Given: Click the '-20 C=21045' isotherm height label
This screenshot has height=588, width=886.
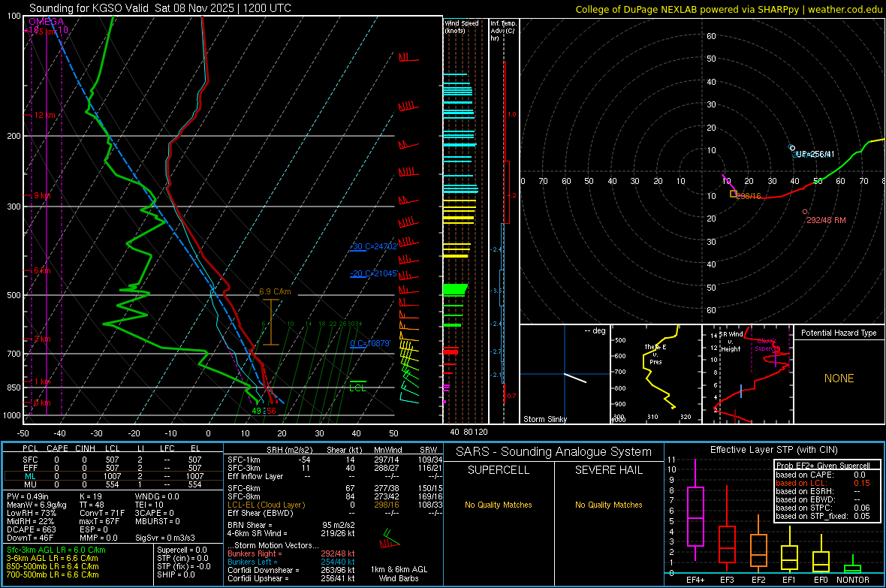Looking at the screenshot, I should click(373, 273).
